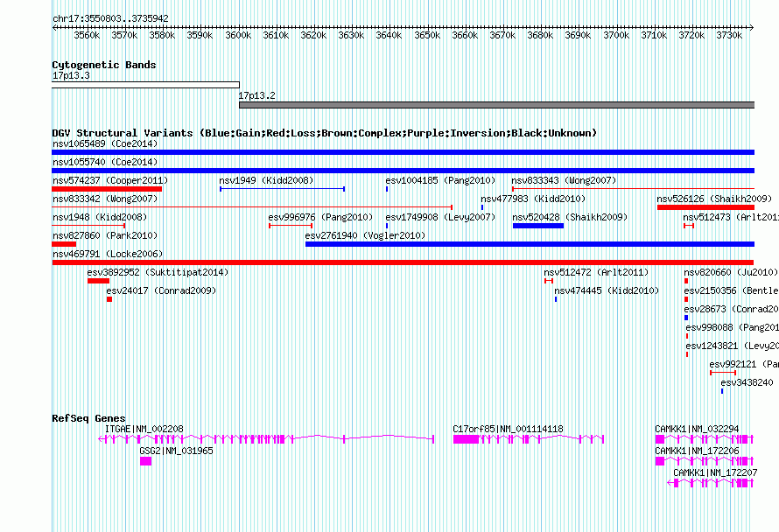Click the 3730k ruler tick label

click(x=729, y=35)
